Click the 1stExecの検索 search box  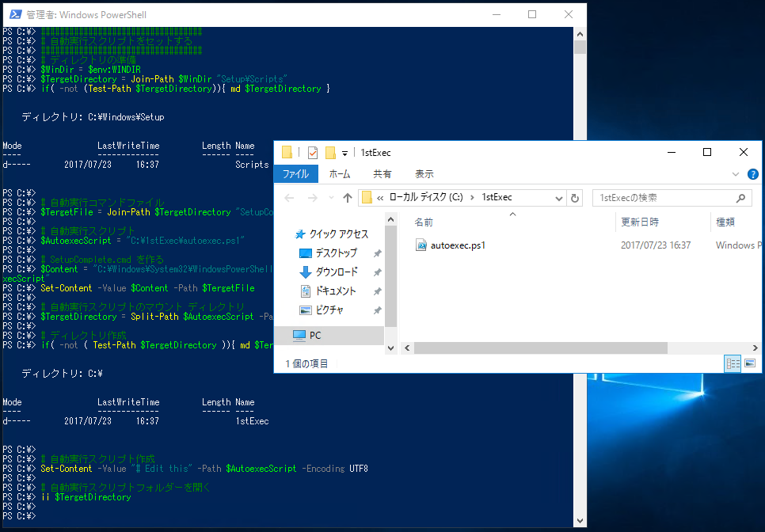(x=672, y=197)
